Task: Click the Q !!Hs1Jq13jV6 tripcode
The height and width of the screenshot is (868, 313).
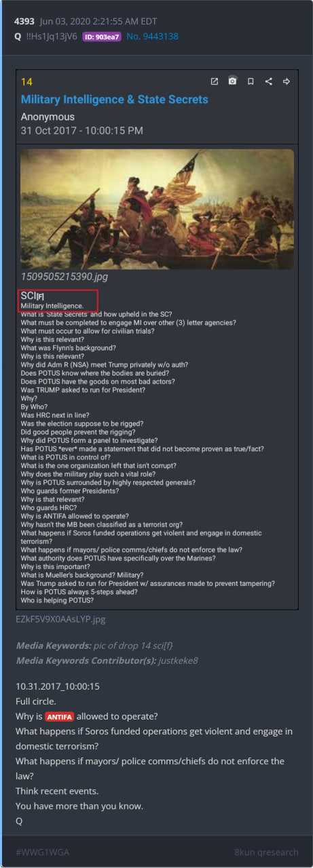Action: (45, 37)
